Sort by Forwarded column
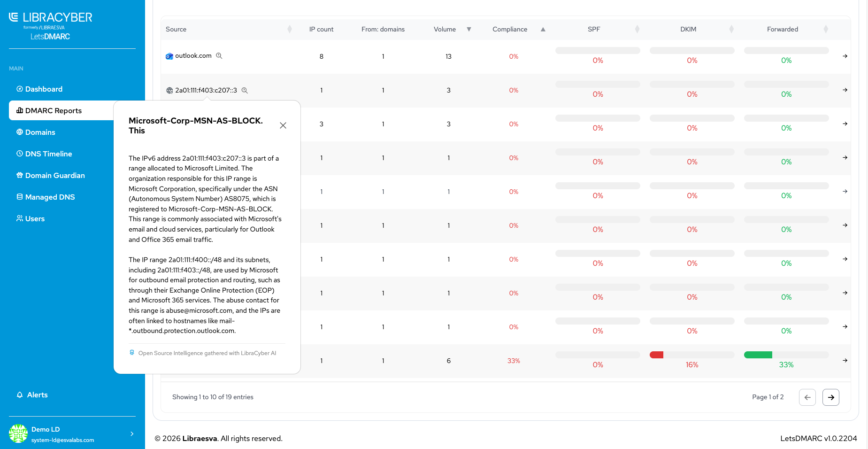 click(826, 29)
